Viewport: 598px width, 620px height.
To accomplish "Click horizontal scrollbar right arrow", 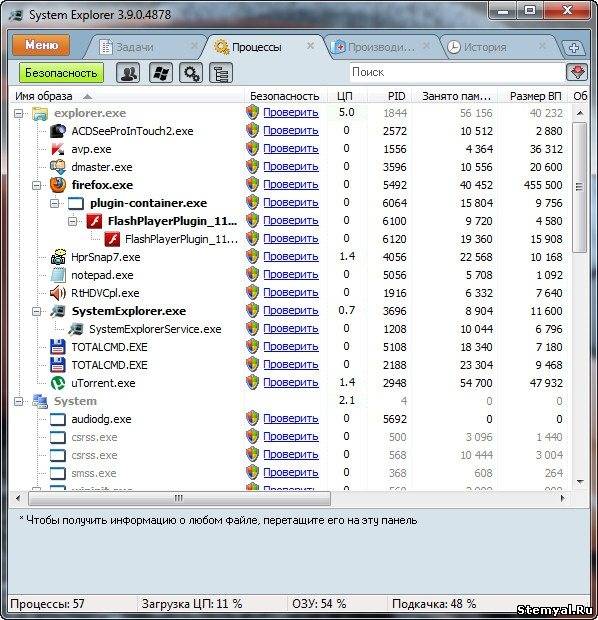I will (x=562, y=498).
